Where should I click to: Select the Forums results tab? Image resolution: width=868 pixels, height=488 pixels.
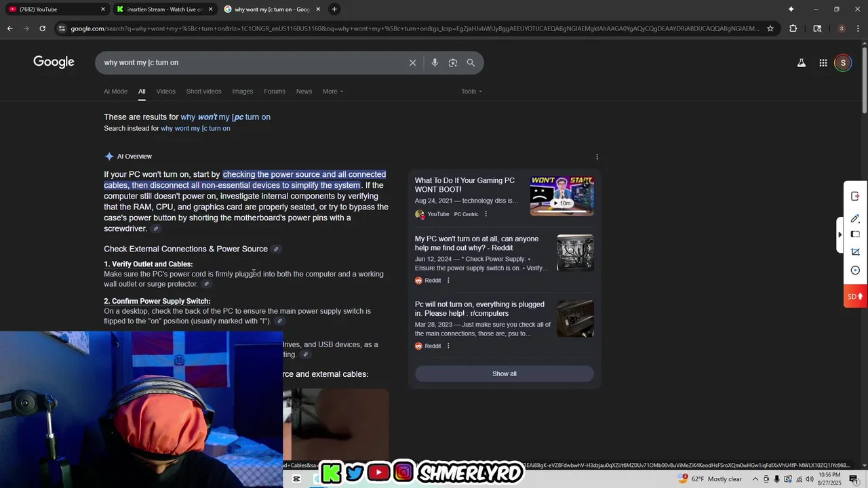[275, 91]
